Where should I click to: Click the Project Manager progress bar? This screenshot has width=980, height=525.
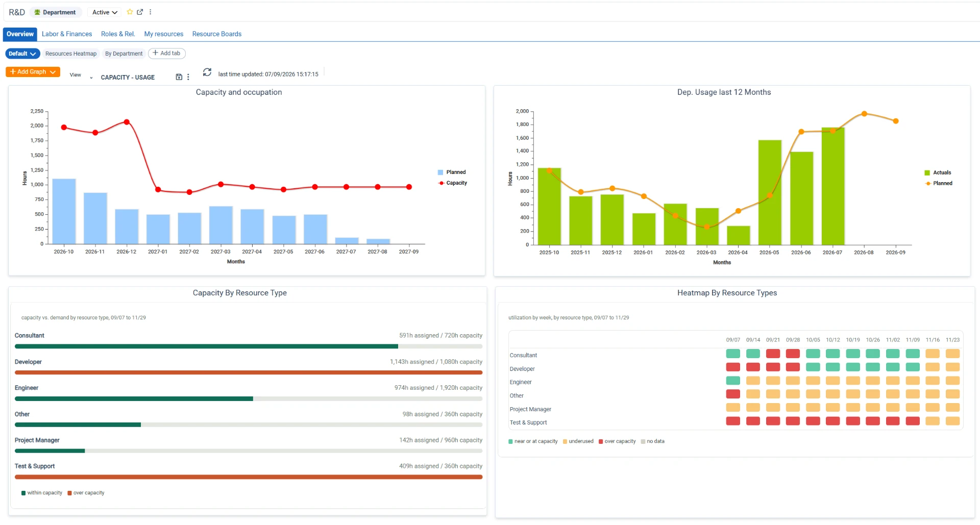tap(249, 452)
